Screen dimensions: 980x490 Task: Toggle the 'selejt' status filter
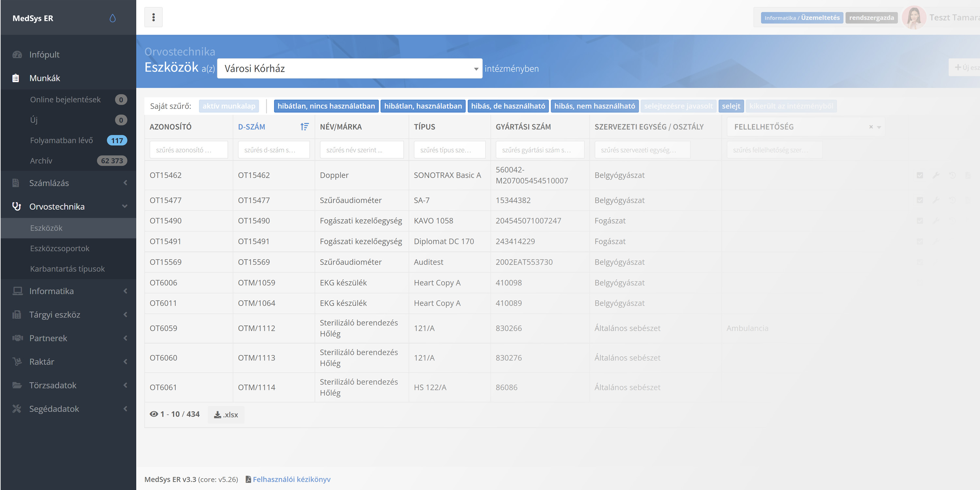click(x=731, y=106)
